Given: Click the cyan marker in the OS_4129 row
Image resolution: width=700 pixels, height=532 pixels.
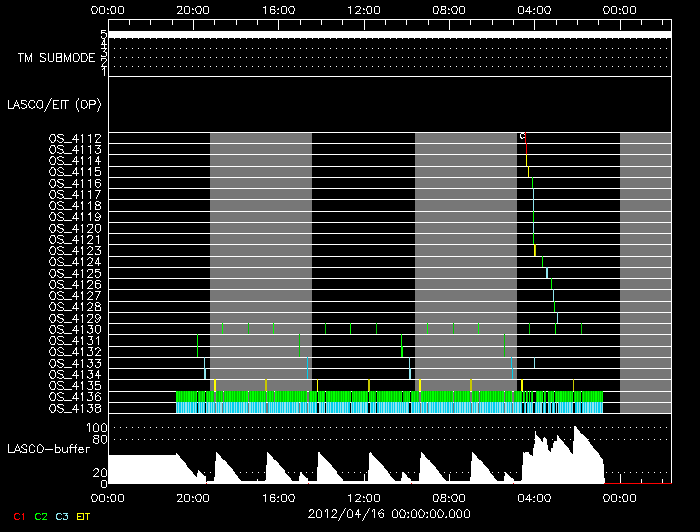Looking at the screenshot, I should click(x=557, y=318).
